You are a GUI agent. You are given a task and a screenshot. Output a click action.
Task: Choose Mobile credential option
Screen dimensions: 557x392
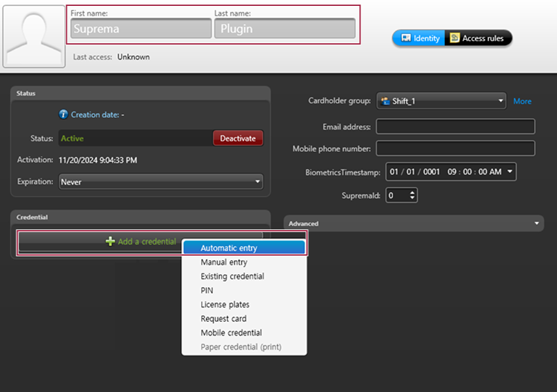[x=231, y=333]
